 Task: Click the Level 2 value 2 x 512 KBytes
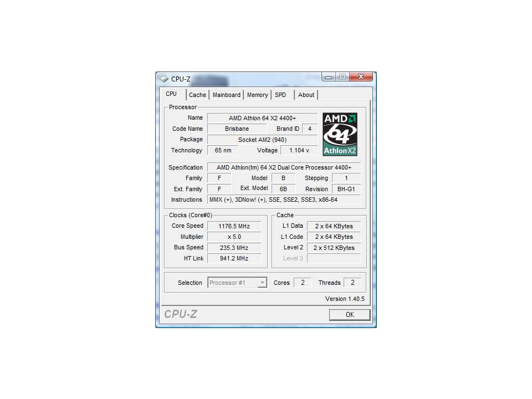[334, 248]
